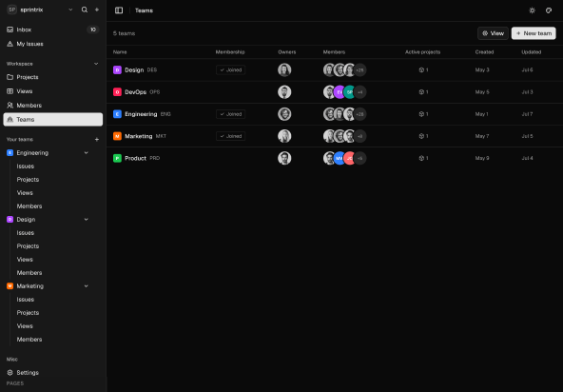The height and width of the screenshot is (392, 563).
Task: Click Design members overflow count badge
Action: tap(359, 69)
